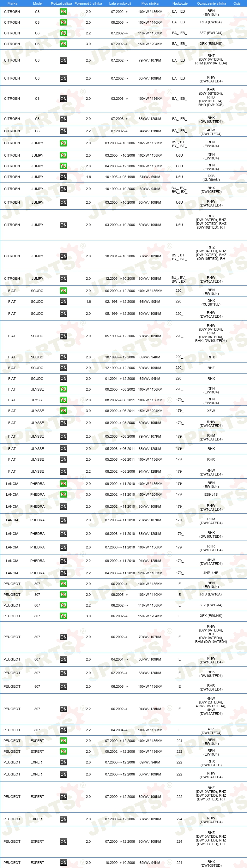
Task: Select petrol icon in Fiat Ulysse 3.0 row
Action: click(x=63, y=411)
